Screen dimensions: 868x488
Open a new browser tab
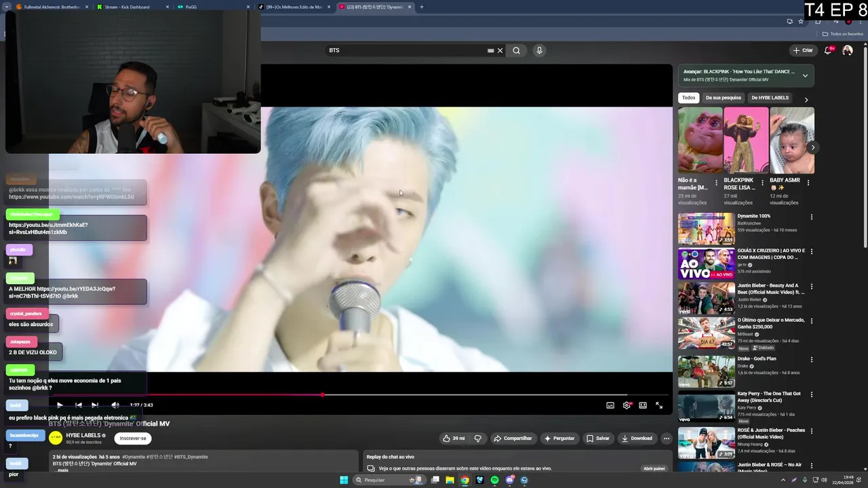point(421,7)
